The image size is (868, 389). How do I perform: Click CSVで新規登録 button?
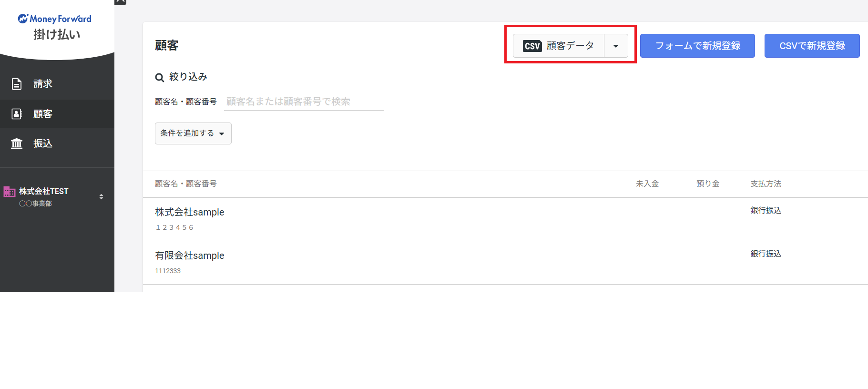[812, 46]
